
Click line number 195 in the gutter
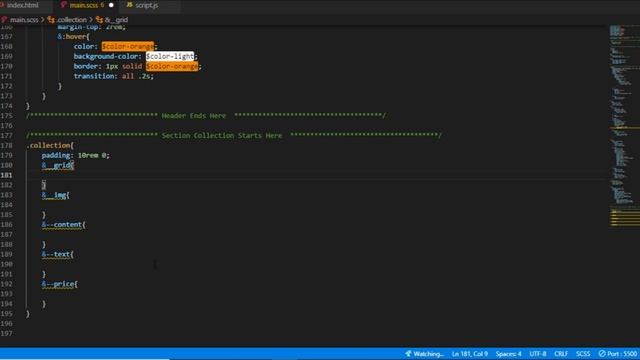point(7,314)
